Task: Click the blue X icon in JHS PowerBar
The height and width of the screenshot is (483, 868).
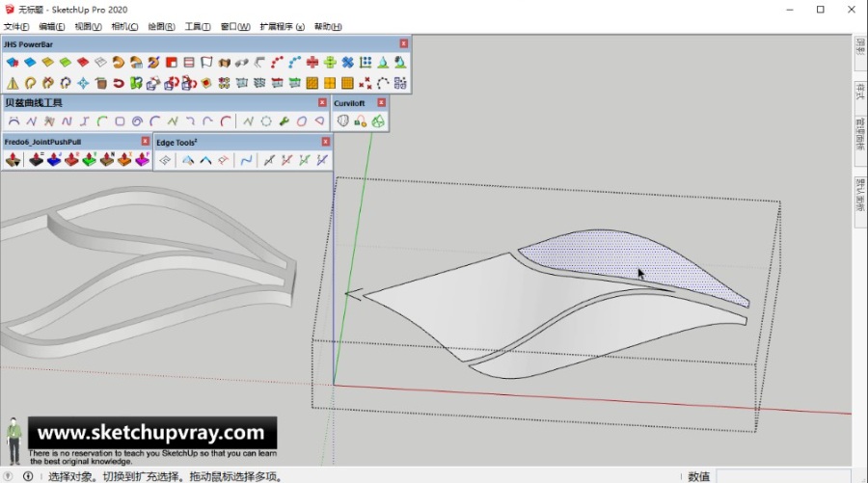Action: 347,63
